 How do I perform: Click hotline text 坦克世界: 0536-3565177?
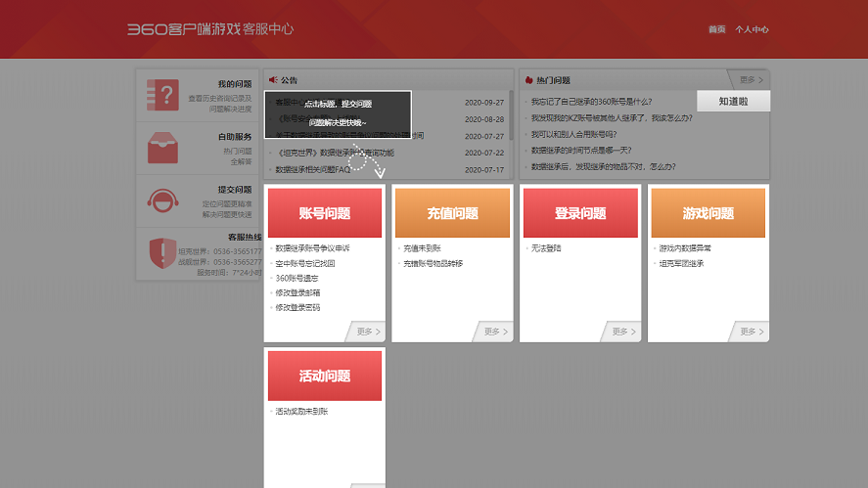(220, 251)
